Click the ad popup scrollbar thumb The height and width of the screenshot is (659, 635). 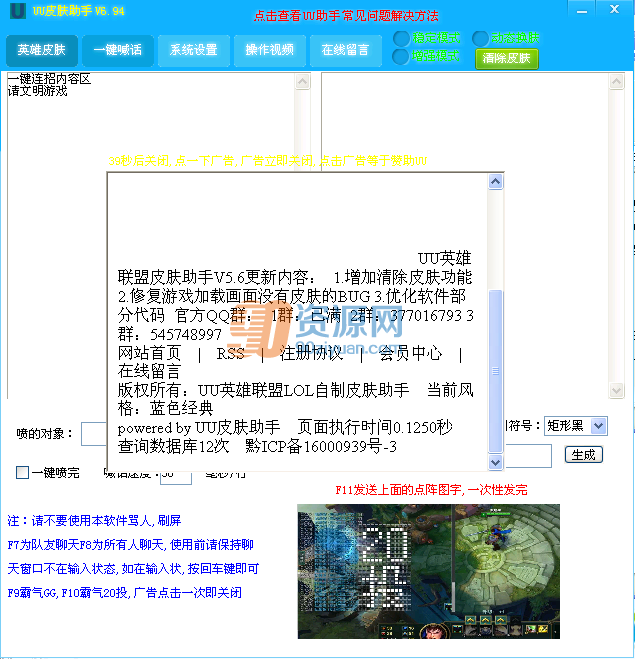tap(495, 371)
